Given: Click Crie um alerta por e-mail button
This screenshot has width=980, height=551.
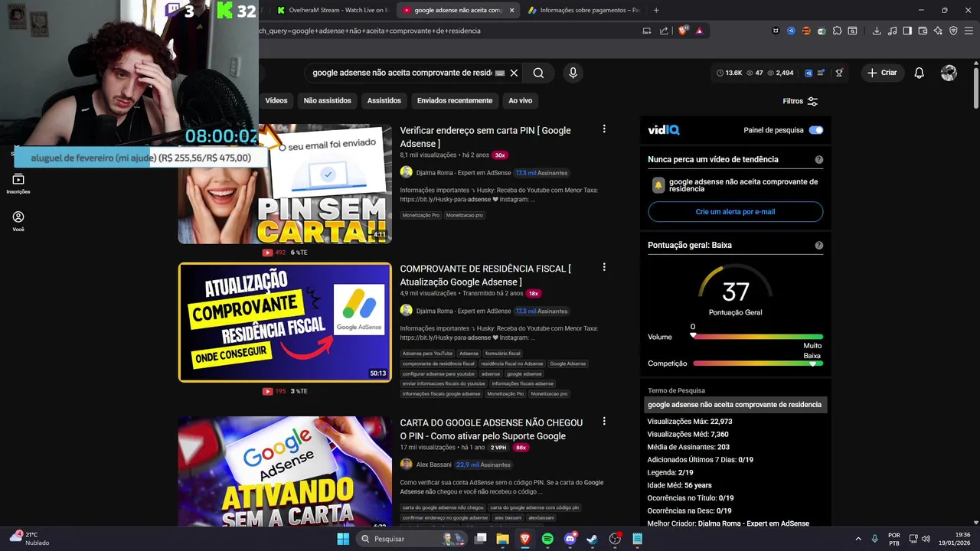Looking at the screenshot, I should 735,212.
